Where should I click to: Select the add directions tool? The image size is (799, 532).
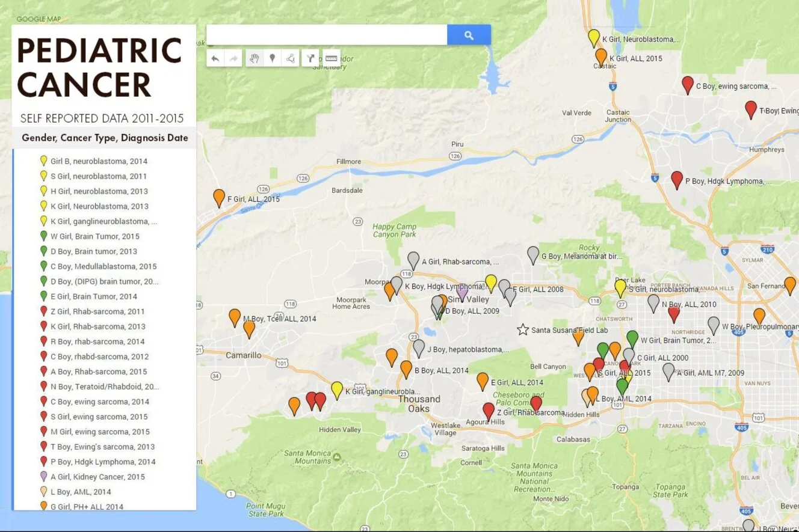coord(310,58)
